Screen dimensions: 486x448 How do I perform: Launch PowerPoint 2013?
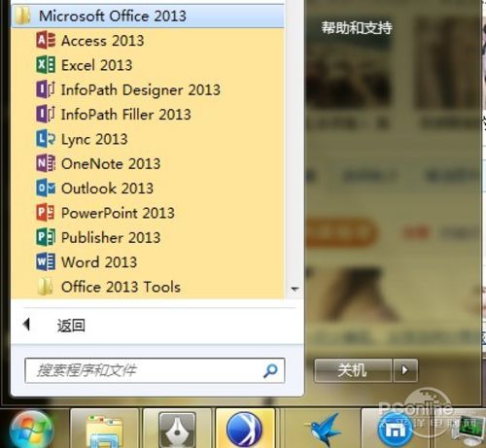coord(148,213)
